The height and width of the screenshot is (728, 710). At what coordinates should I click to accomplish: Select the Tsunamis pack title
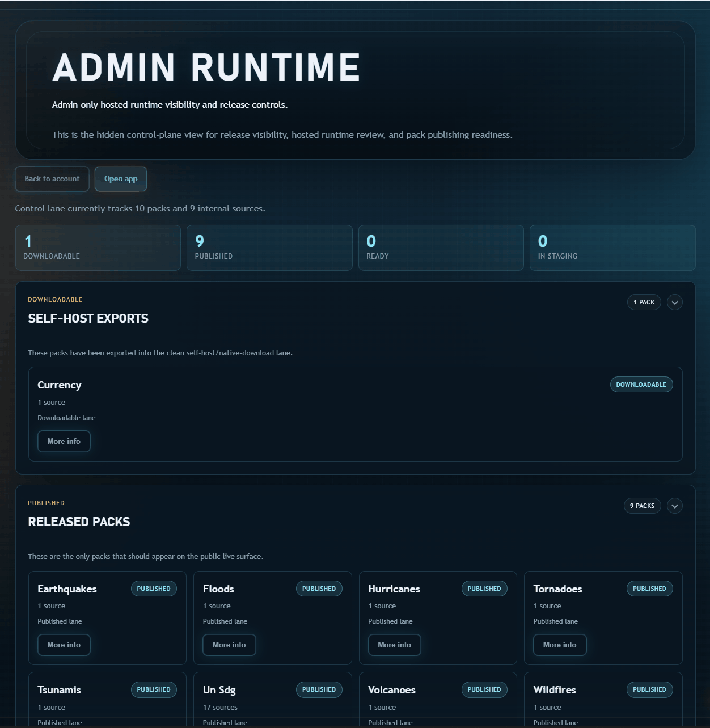[x=59, y=690]
